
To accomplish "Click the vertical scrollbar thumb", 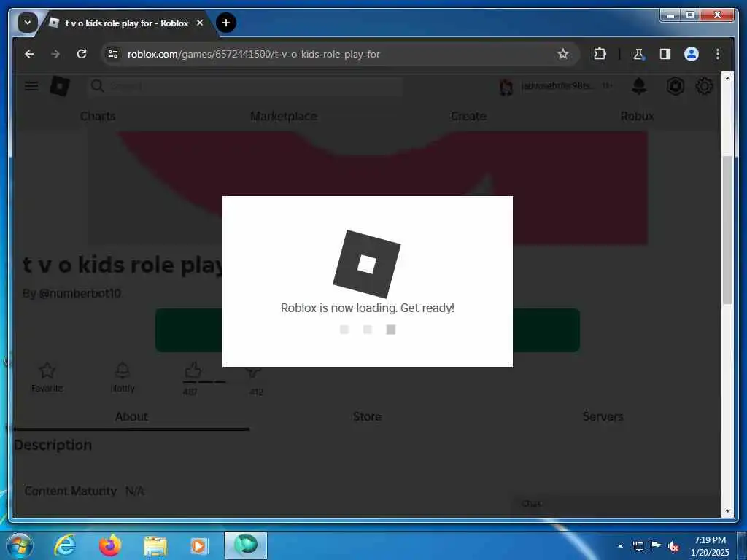I will [727, 230].
